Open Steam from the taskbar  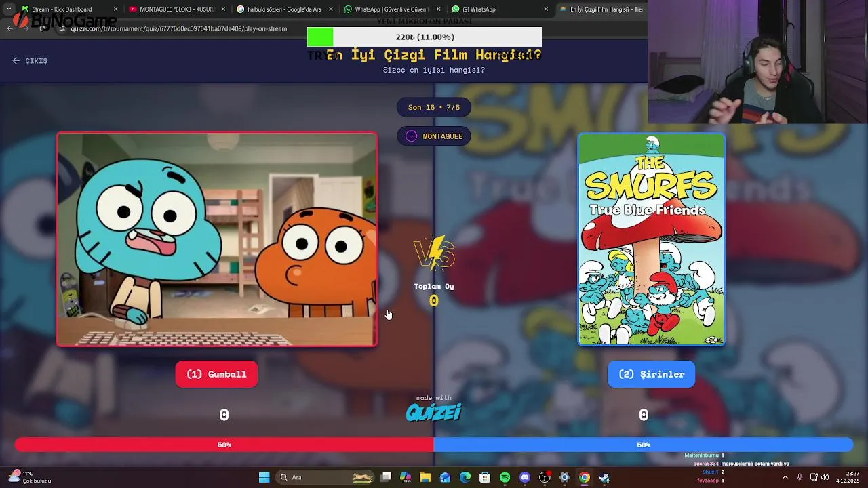click(604, 477)
